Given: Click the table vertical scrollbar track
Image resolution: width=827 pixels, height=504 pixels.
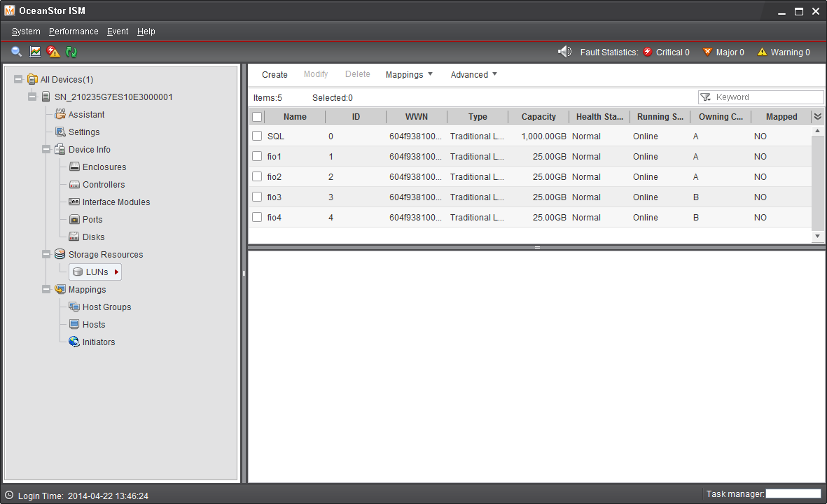Looking at the screenshot, I should [x=817, y=183].
